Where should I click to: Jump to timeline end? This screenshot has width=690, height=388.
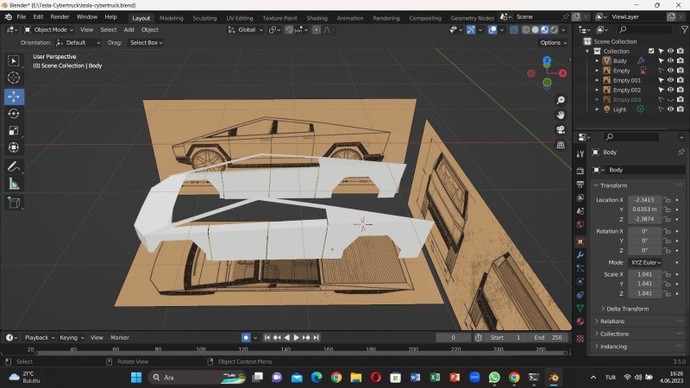pyautogui.click(x=316, y=337)
